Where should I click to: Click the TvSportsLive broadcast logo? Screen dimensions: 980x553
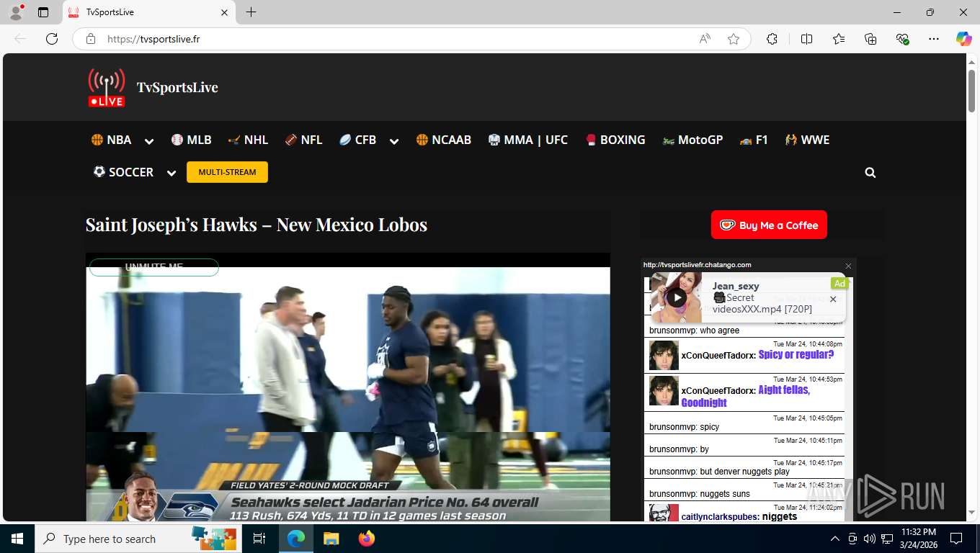coord(107,87)
